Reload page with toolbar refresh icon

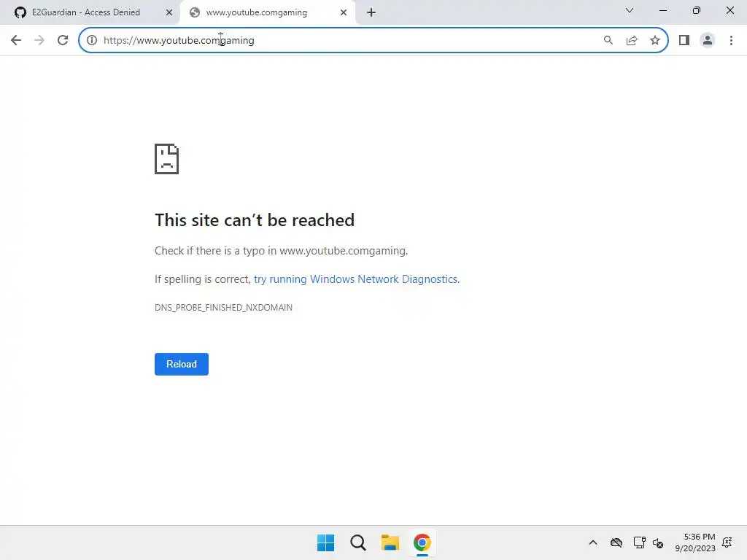pyautogui.click(x=63, y=41)
